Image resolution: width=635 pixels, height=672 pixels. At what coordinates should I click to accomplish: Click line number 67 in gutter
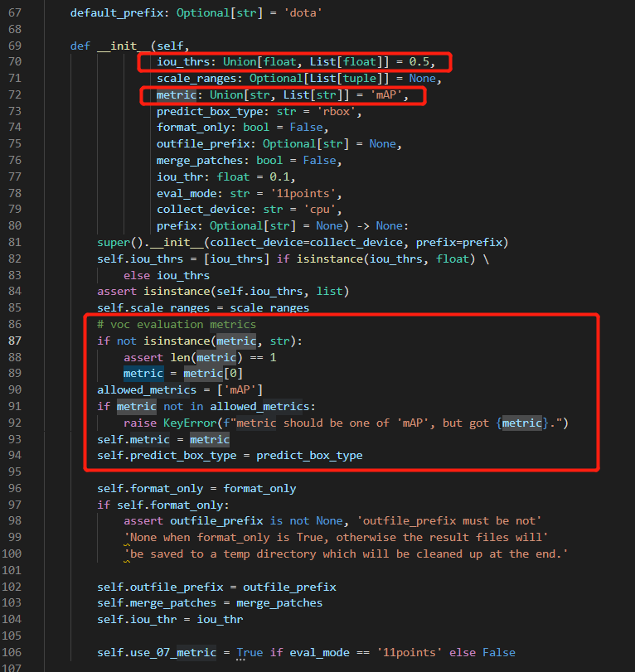pyautogui.click(x=15, y=13)
